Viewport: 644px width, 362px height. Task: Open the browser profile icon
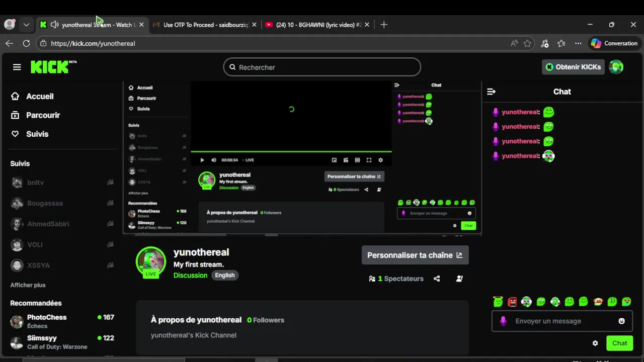10,24
